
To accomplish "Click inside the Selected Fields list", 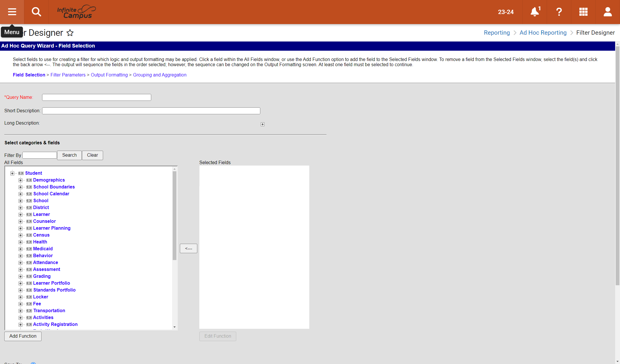I will (254, 247).
